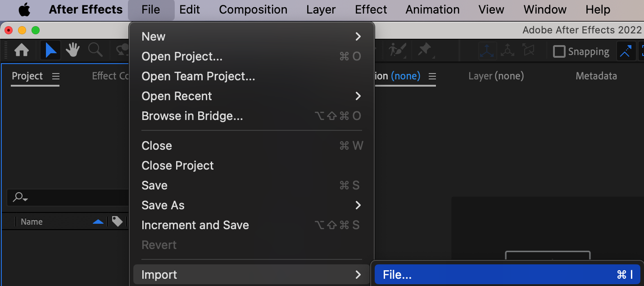644x286 pixels.
Task: Open the Composition menu in the menu bar
Action: click(253, 9)
